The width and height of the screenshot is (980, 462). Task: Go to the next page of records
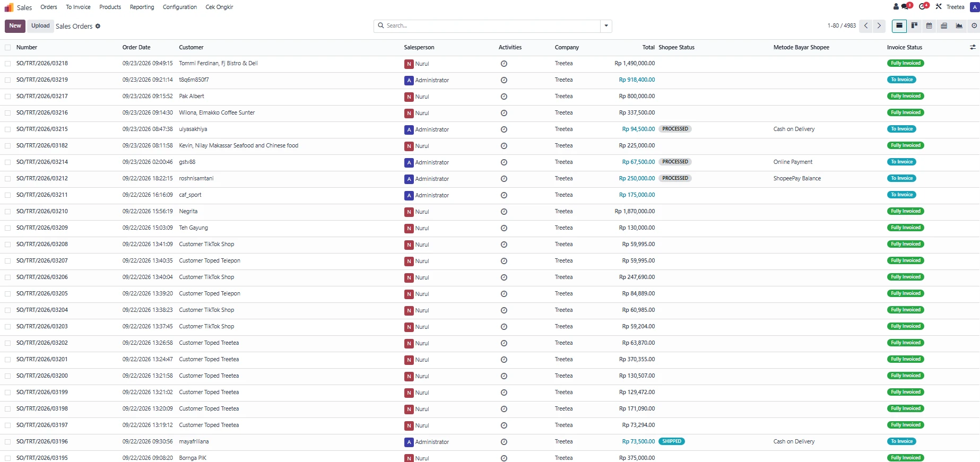(x=879, y=25)
